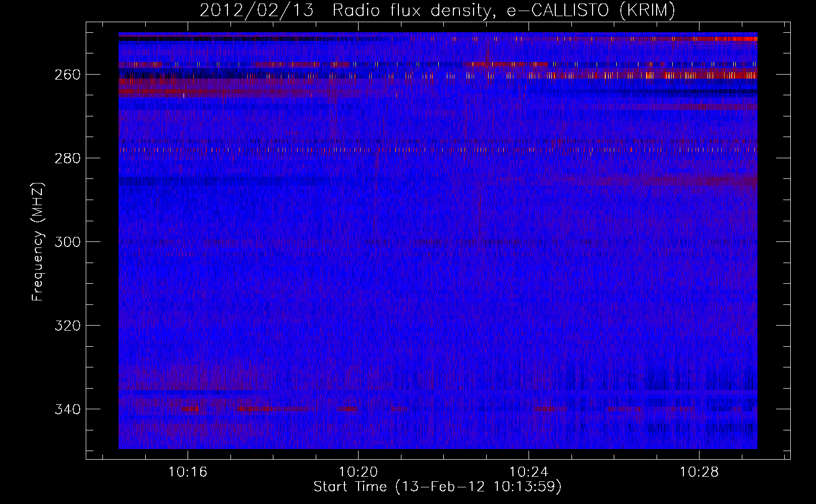
Task: Click the 10:20 time tick label
Action: coord(358,472)
